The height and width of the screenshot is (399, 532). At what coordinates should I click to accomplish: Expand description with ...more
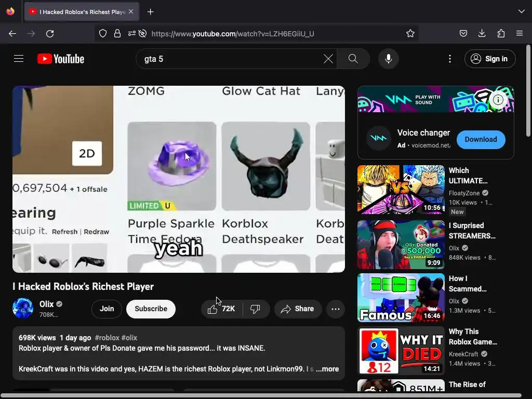click(x=327, y=369)
